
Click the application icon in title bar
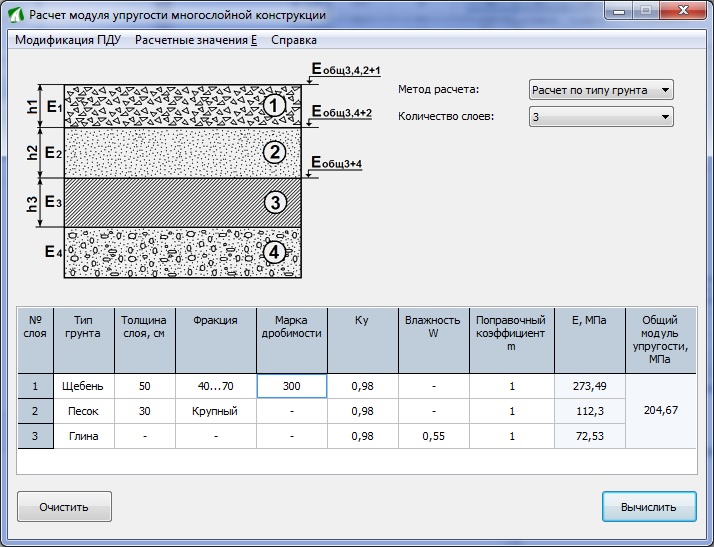coord(16,15)
